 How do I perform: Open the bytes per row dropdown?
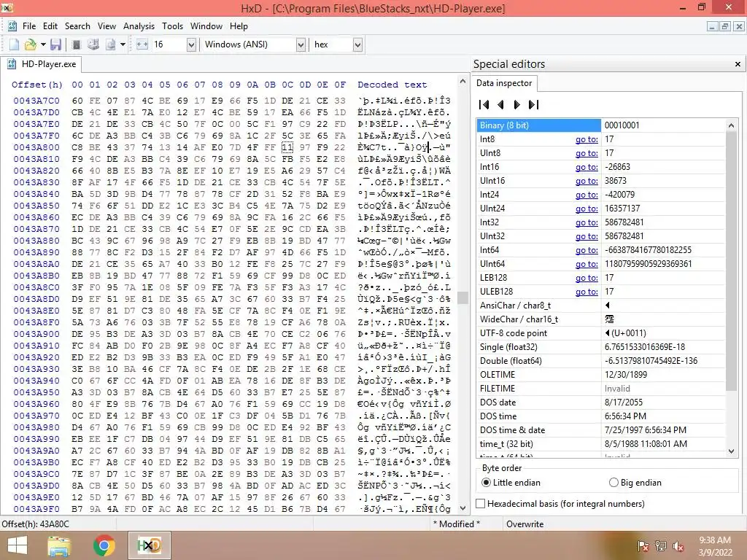pyautogui.click(x=191, y=44)
